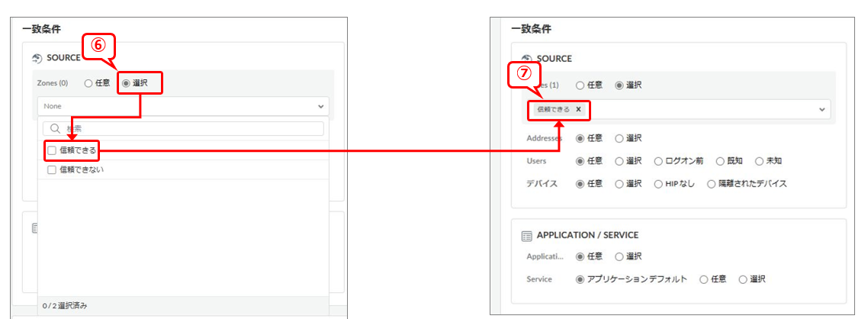Remove the 信頼できる zone tag with X
The height and width of the screenshot is (319, 868).
tap(578, 110)
